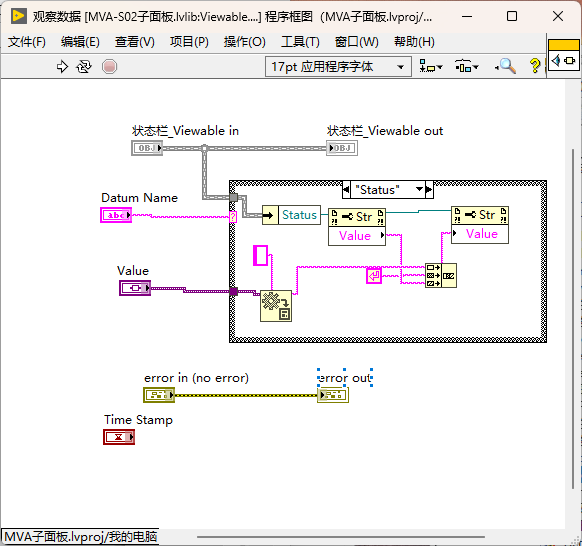
Task: Select the Value variant terminal
Action: [135, 288]
